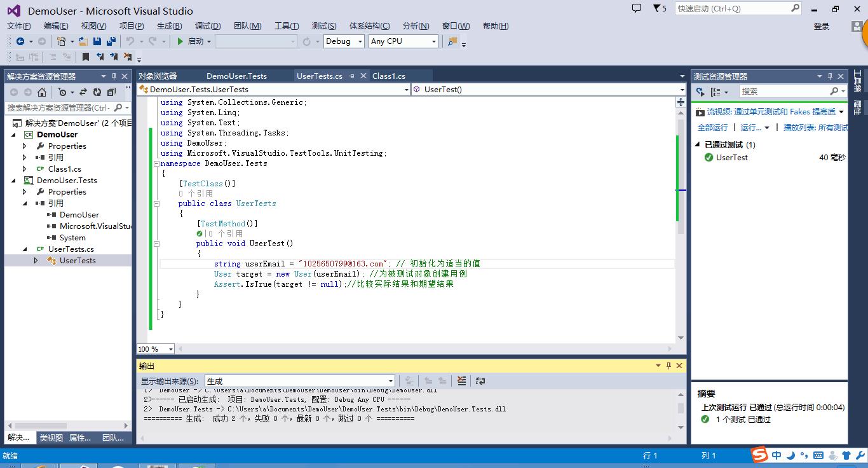Switch to the DemoUser.Tests tab

236,76
